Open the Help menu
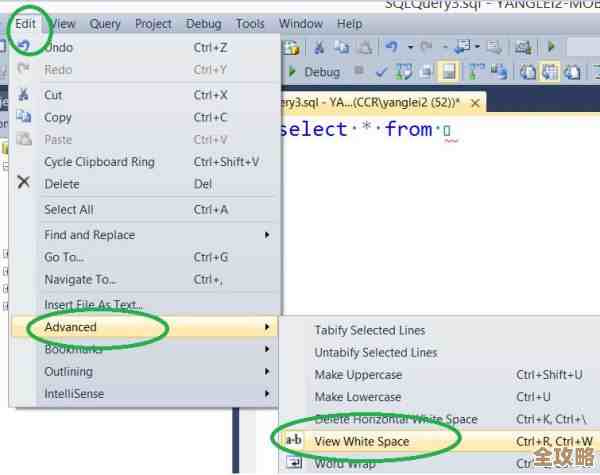This screenshot has width=600, height=475. 349,24
